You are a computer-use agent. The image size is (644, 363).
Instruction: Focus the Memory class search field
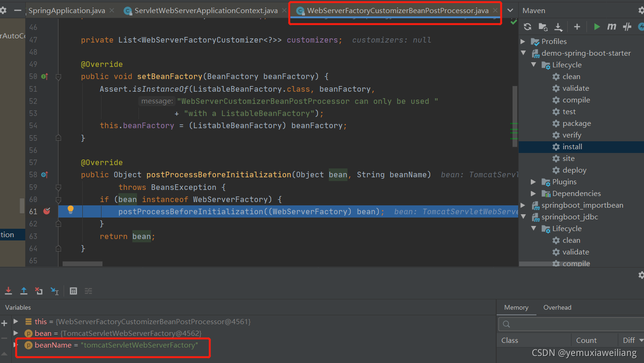[571, 324]
